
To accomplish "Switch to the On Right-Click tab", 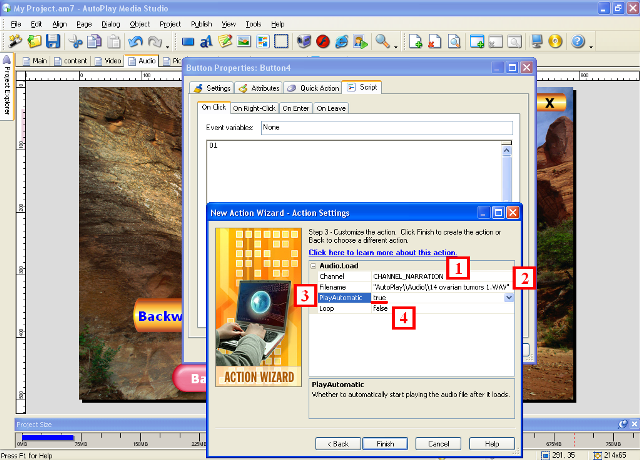I will coord(254,108).
